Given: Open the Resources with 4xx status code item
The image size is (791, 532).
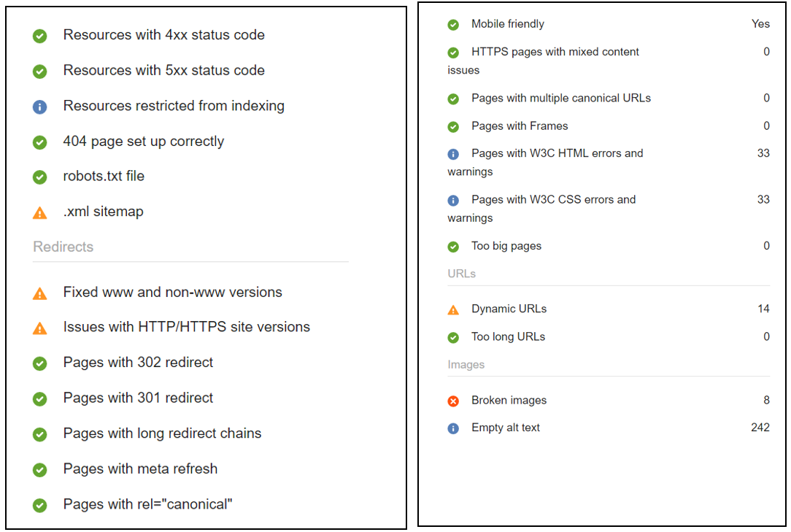Looking at the screenshot, I should pyautogui.click(x=163, y=35).
